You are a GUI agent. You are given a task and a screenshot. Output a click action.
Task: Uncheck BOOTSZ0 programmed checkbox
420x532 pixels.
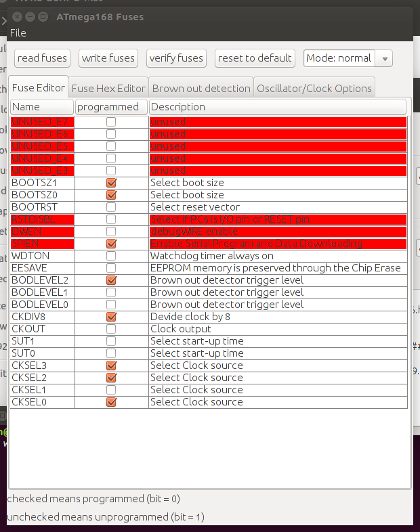[x=111, y=195]
